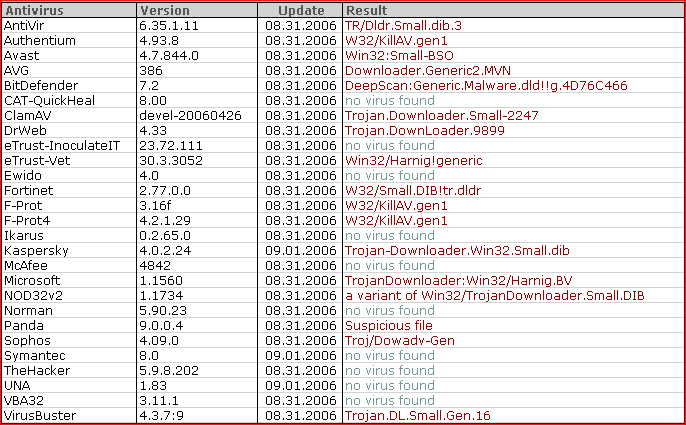
Task: Click F-Prot4's W32/KillAV.gen1 result
Action: (x=396, y=221)
